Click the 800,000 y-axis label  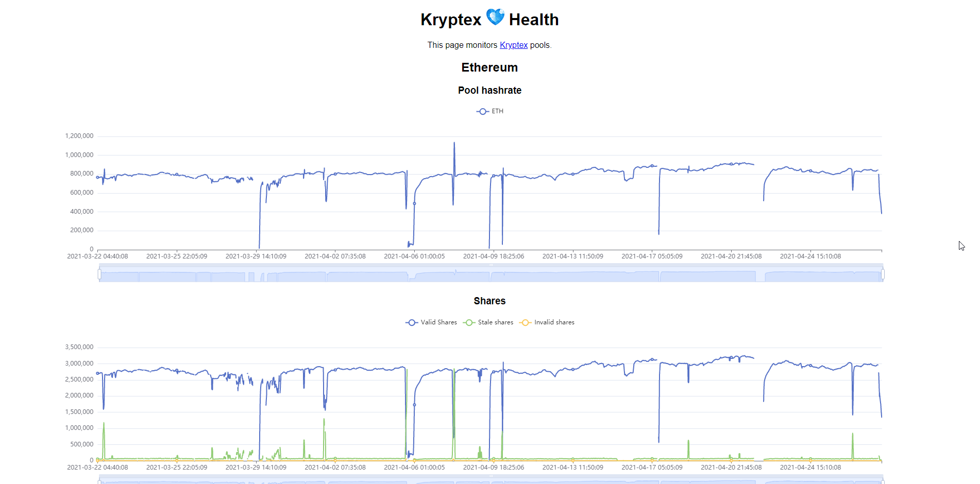[82, 174]
